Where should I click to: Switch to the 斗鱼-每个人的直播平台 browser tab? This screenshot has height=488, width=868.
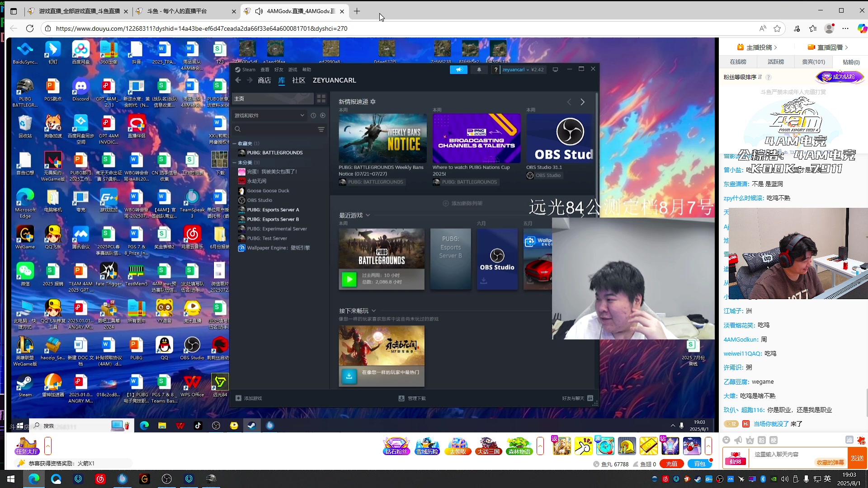pos(185,11)
